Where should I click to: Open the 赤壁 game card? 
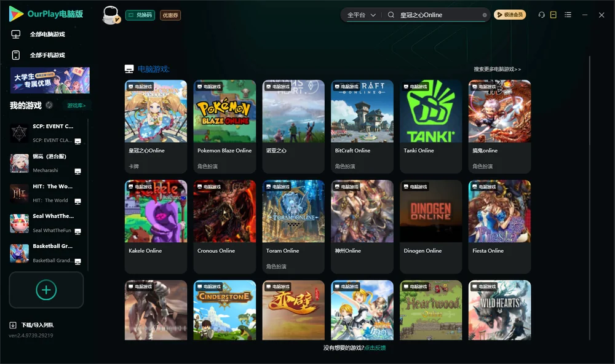[x=293, y=310]
